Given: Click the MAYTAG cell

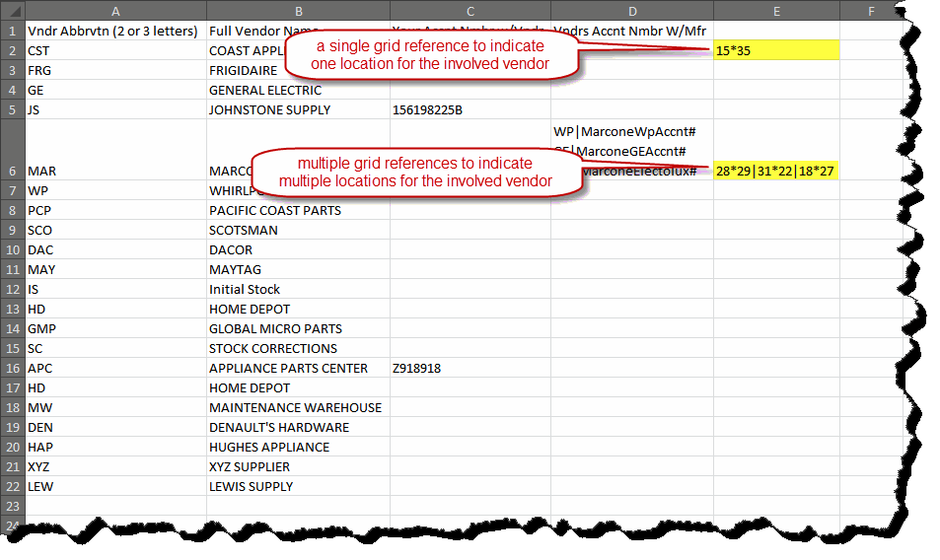Looking at the screenshot, I should [x=298, y=269].
